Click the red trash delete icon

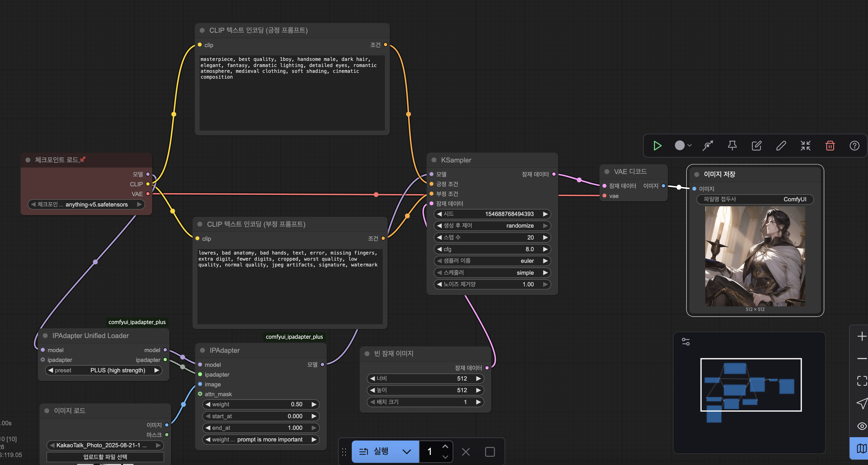point(830,146)
